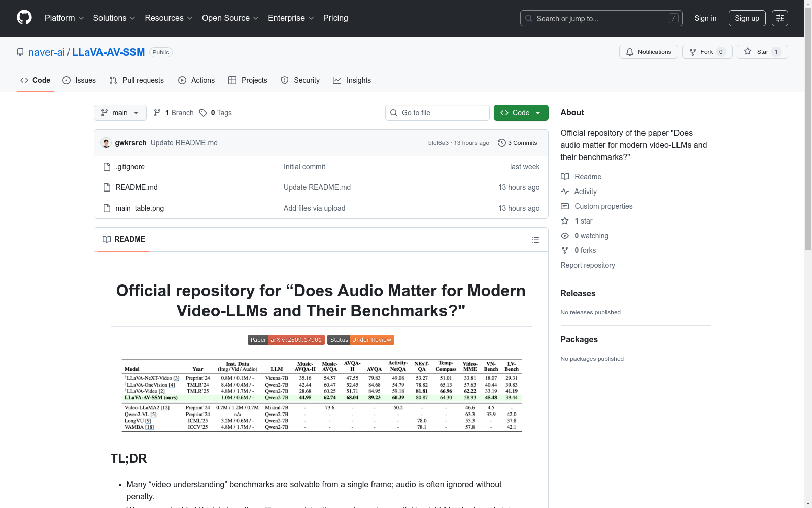Screen dimensions: 812x508
Task: Fork the repository
Action: [707, 52]
